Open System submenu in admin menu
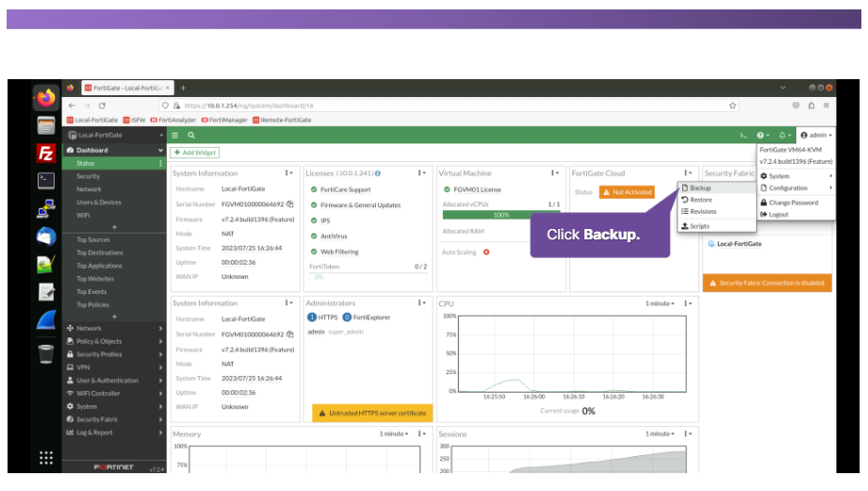 [795, 176]
